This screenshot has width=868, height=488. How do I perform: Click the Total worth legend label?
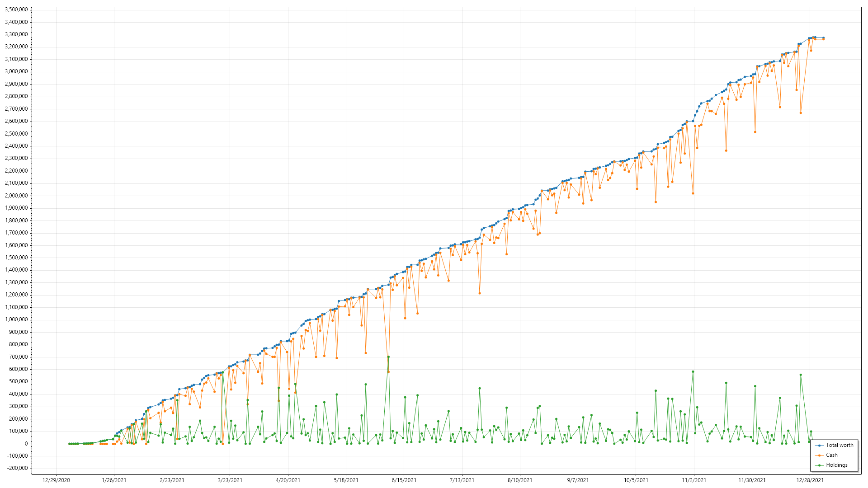840,445
